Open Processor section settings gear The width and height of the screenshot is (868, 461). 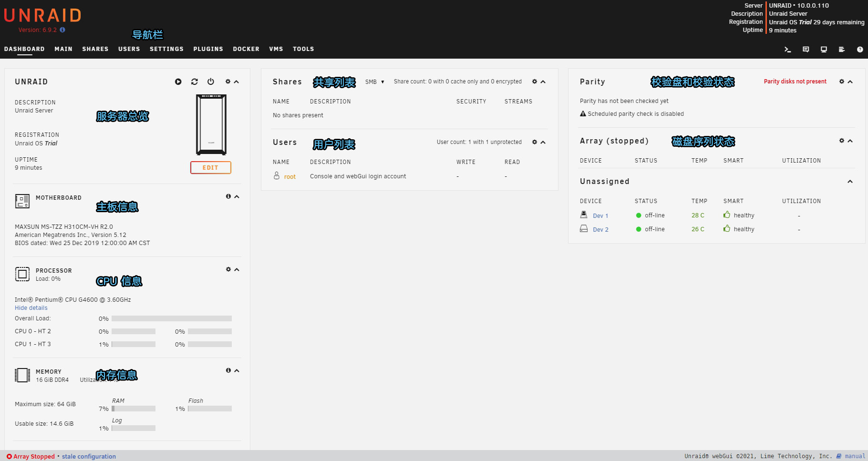228,269
